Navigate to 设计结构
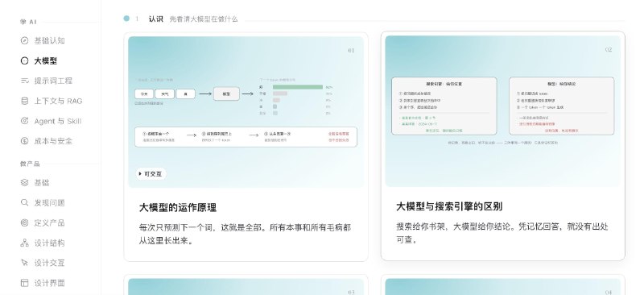 coord(49,243)
